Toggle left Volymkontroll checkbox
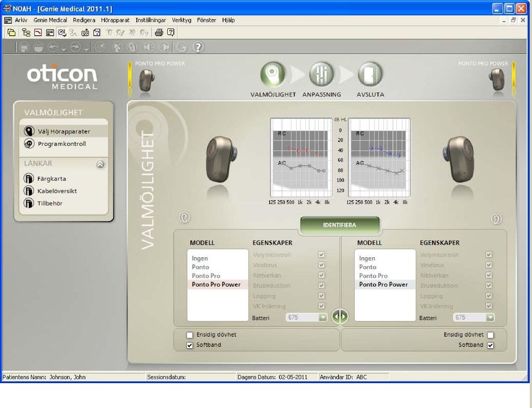532x408 pixels. [x=321, y=254]
